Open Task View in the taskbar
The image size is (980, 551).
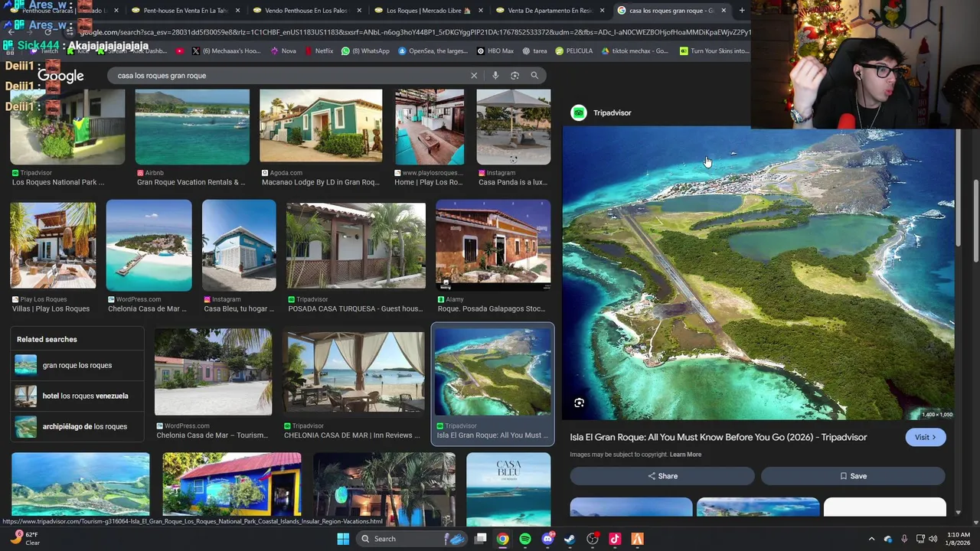[x=480, y=539]
